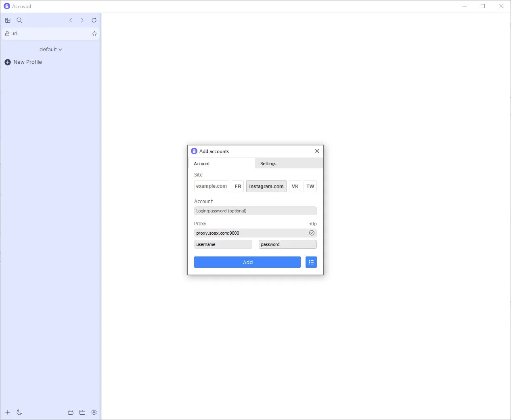
Task: Select the Account tab
Action: (202, 164)
